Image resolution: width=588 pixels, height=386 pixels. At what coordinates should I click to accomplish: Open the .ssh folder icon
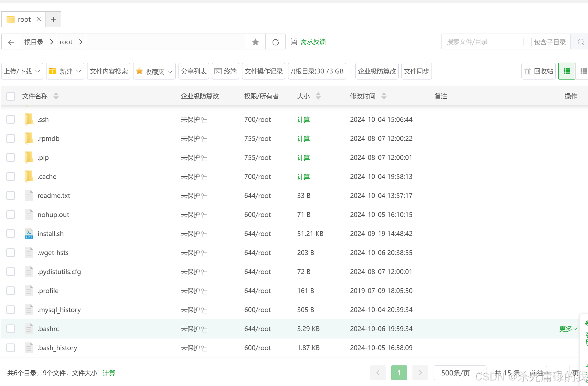point(29,119)
